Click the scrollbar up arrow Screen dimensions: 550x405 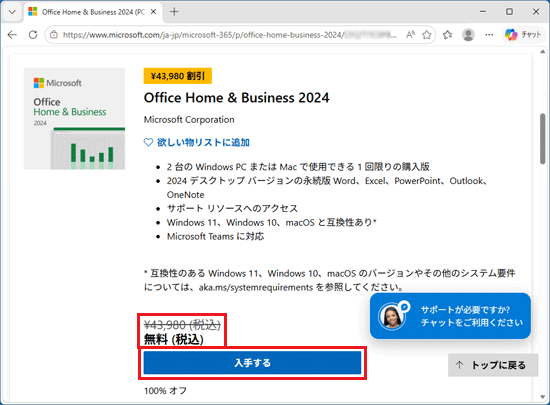point(543,52)
